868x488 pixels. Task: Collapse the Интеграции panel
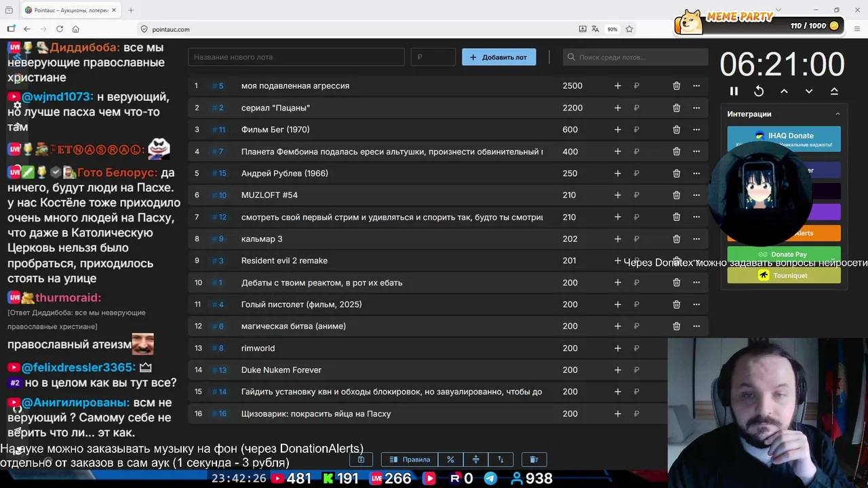click(837, 114)
